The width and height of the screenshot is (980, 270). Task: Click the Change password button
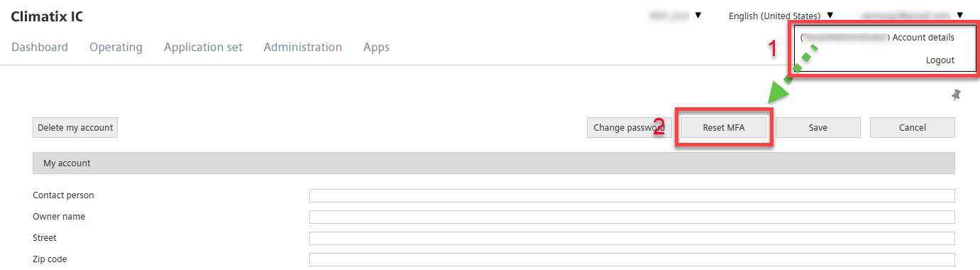pyautogui.click(x=629, y=128)
